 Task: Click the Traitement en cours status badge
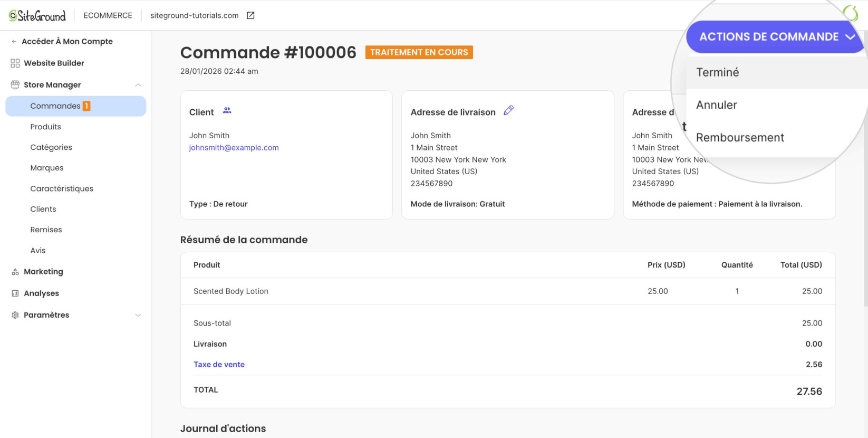click(x=419, y=52)
